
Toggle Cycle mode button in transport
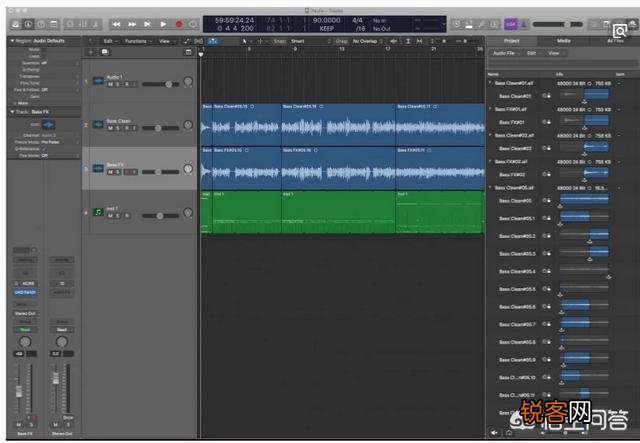pos(193,24)
